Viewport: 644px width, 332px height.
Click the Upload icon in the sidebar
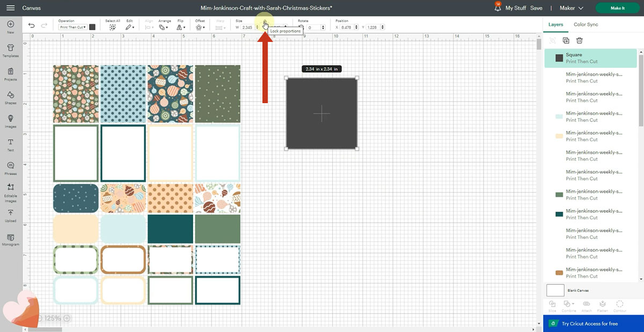pos(10,215)
